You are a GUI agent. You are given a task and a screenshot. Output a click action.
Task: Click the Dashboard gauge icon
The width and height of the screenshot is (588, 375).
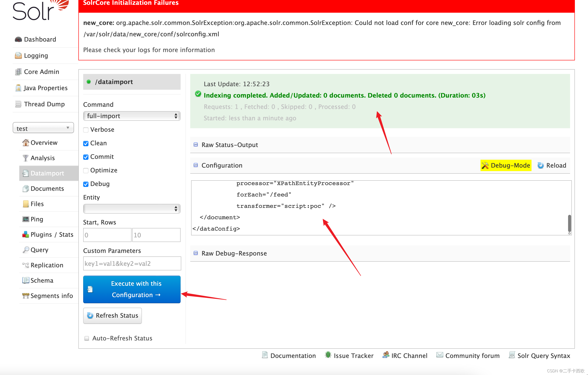click(x=18, y=39)
